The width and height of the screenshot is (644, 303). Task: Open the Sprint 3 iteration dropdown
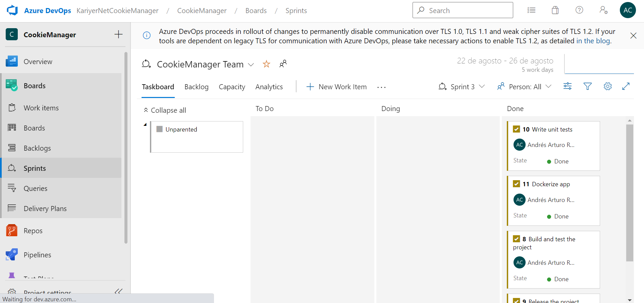tap(462, 87)
